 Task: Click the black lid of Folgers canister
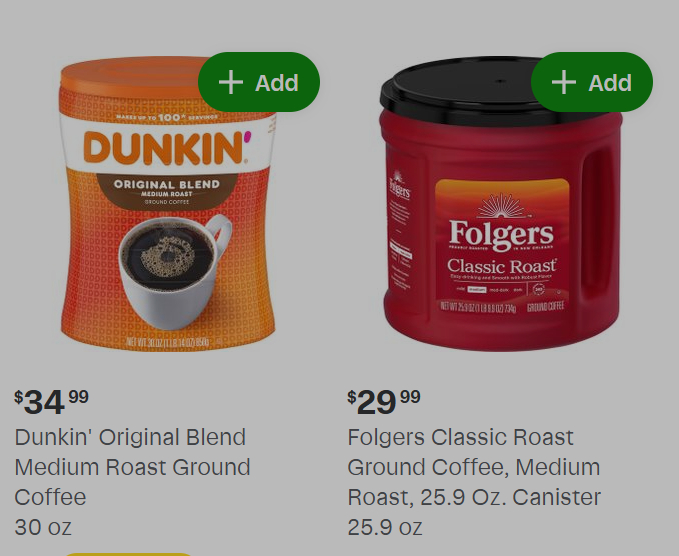click(463, 92)
